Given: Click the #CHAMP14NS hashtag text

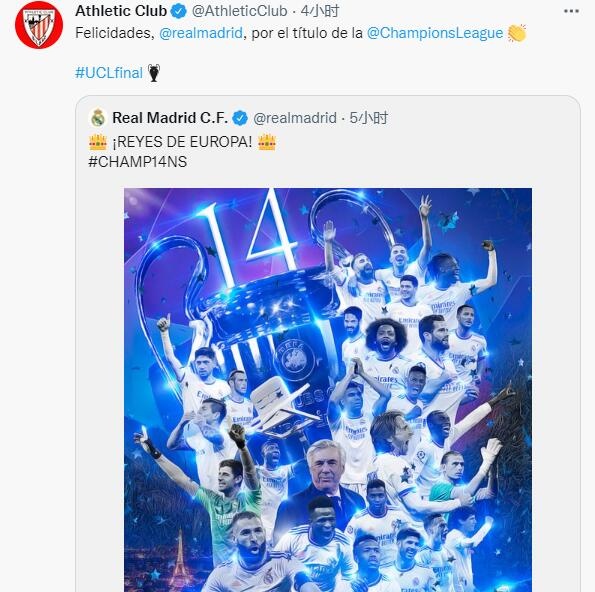Looking at the screenshot, I should 137,162.
